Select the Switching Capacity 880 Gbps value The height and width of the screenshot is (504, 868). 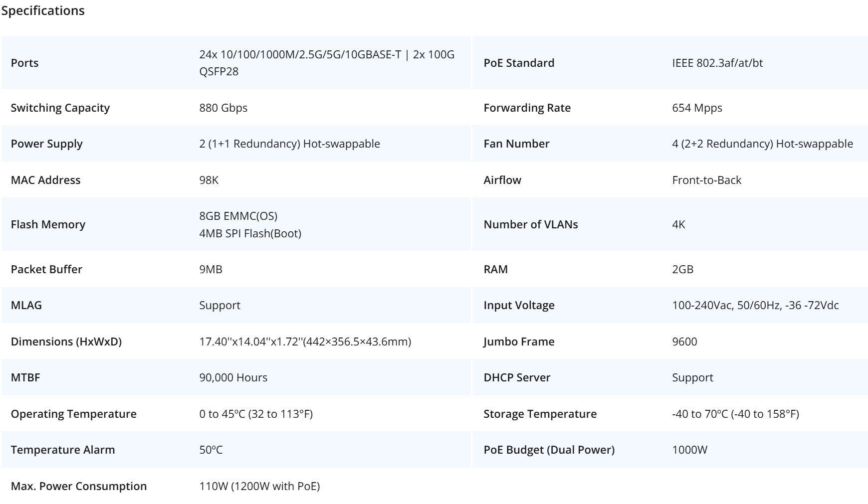223,108
